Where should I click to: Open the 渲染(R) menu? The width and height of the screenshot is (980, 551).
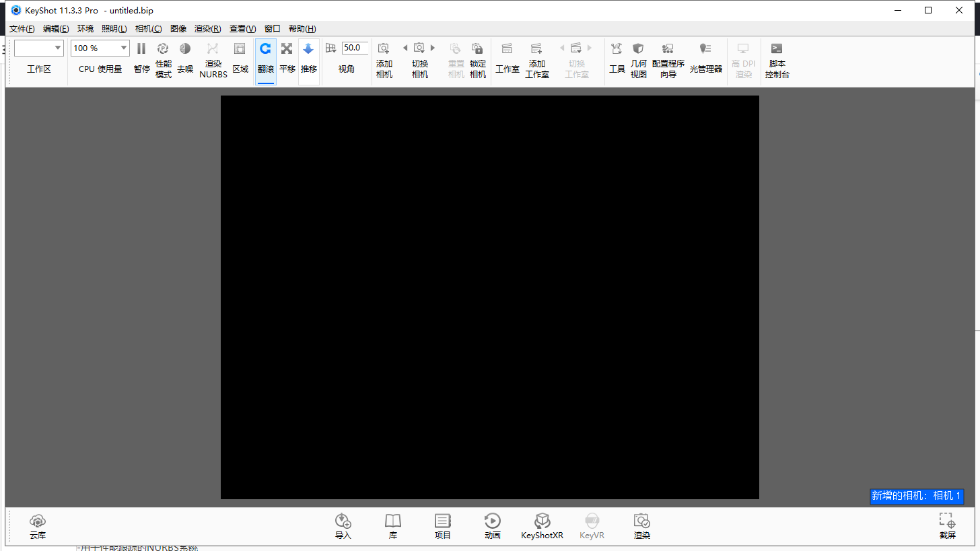[x=208, y=29]
